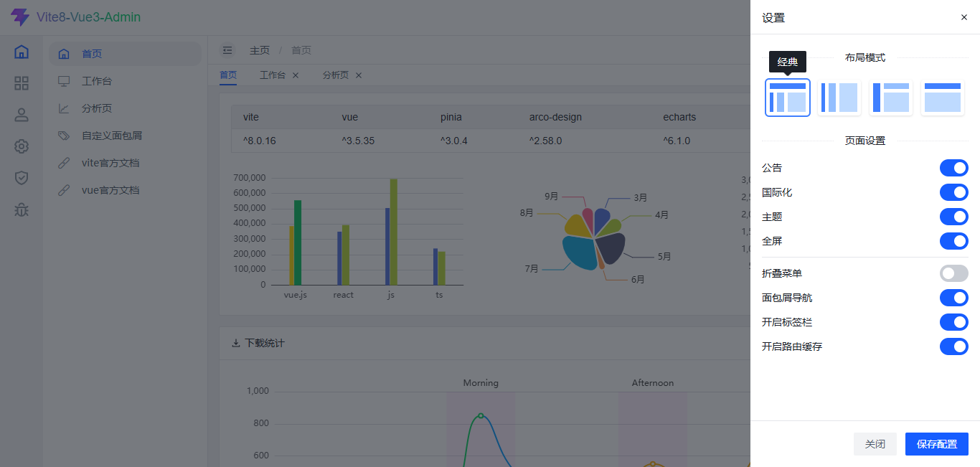Click the Vite8-Vue3-Admin lightning logo
This screenshot has height=467, width=980.
(20, 17)
